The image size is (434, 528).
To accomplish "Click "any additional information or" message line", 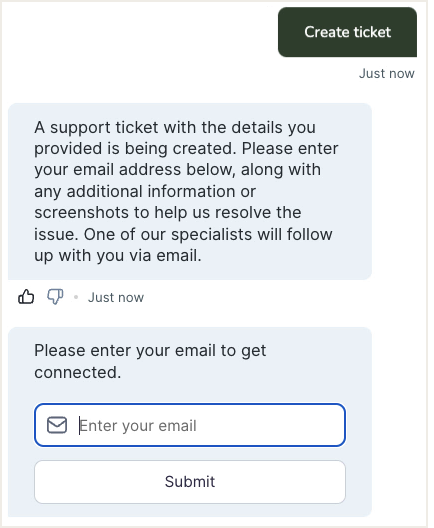I will click(x=145, y=192).
